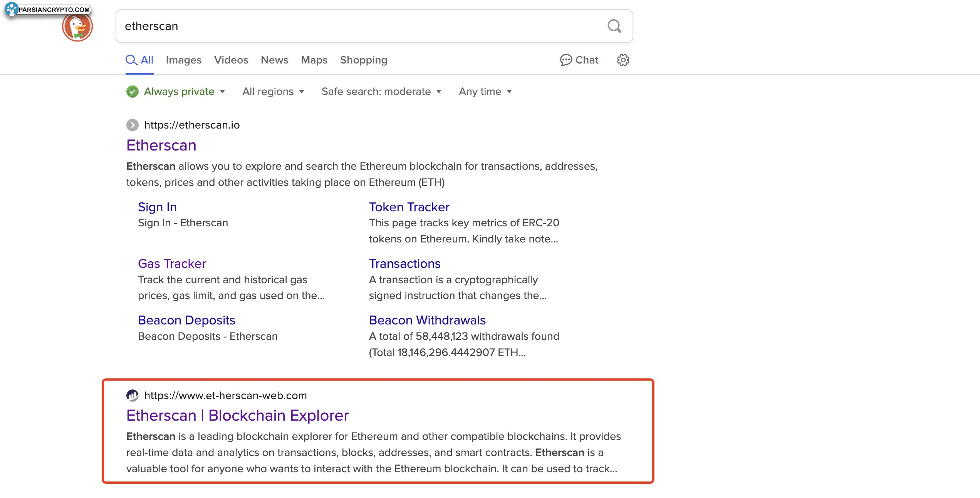Viewport: 980px width, 498px height.
Task: Click the green Always private checkmark icon
Action: 133,92
